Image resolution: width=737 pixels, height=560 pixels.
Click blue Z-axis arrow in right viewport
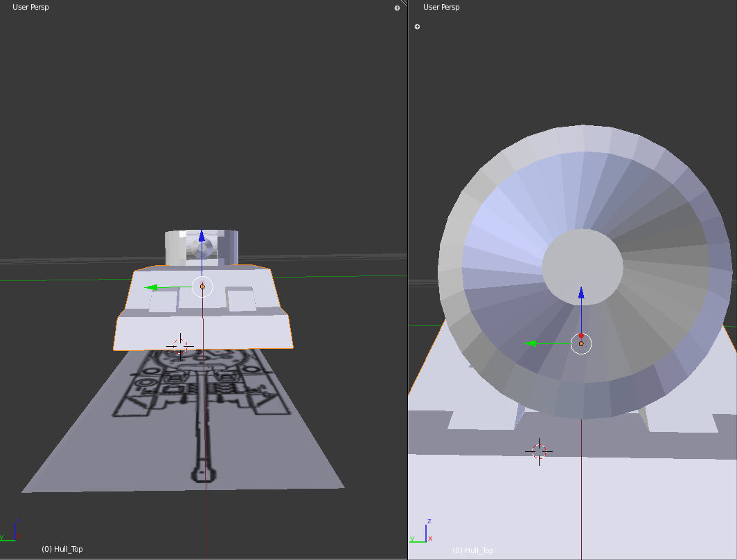(x=581, y=293)
